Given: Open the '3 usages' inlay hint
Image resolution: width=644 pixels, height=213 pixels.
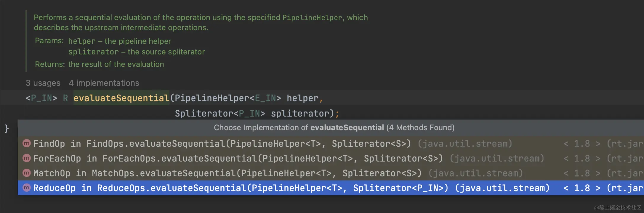Looking at the screenshot, I should pos(43,83).
